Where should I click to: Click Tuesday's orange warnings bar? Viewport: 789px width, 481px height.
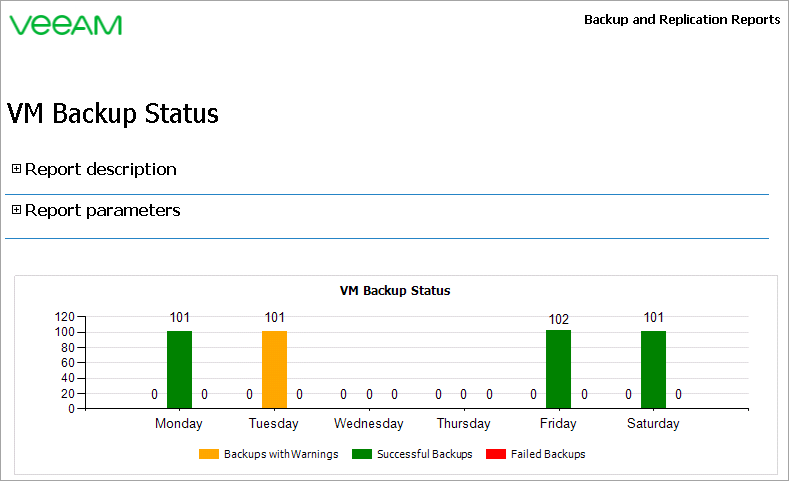pyautogui.click(x=274, y=369)
